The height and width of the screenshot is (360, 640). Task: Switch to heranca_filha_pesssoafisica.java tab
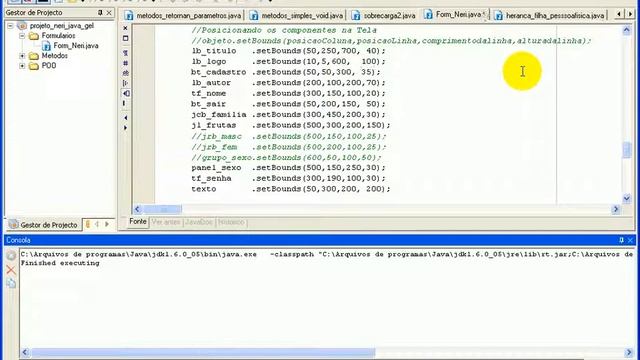[550, 16]
